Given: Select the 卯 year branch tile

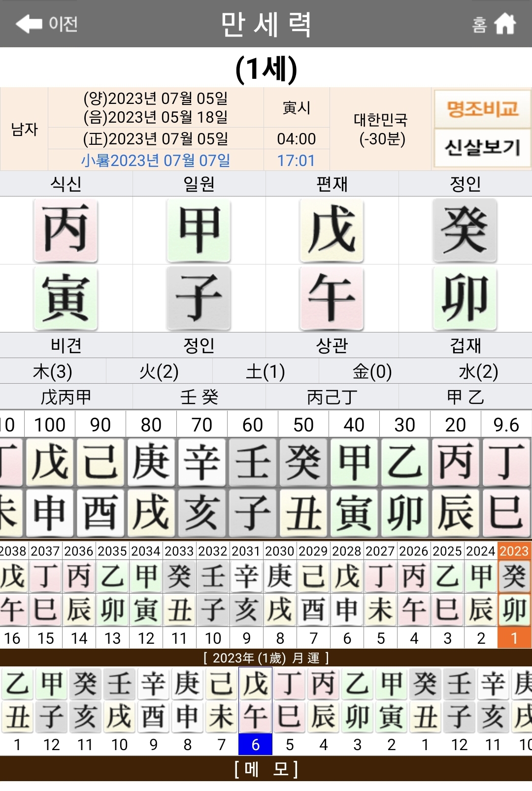Looking at the screenshot, I should pyautogui.click(x=465, y=298).
